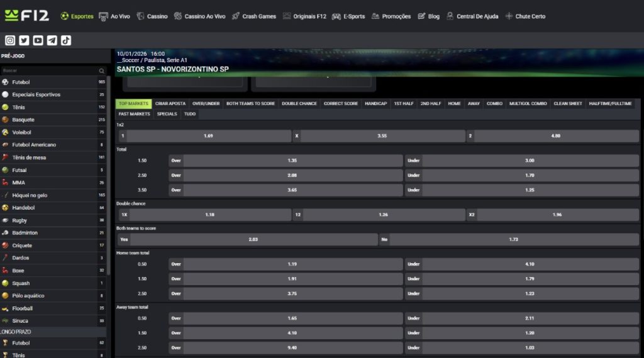This screenshot has height=358, width=644.
Task: Switch to Criar Aposta tab
Action: click(170, 104)
